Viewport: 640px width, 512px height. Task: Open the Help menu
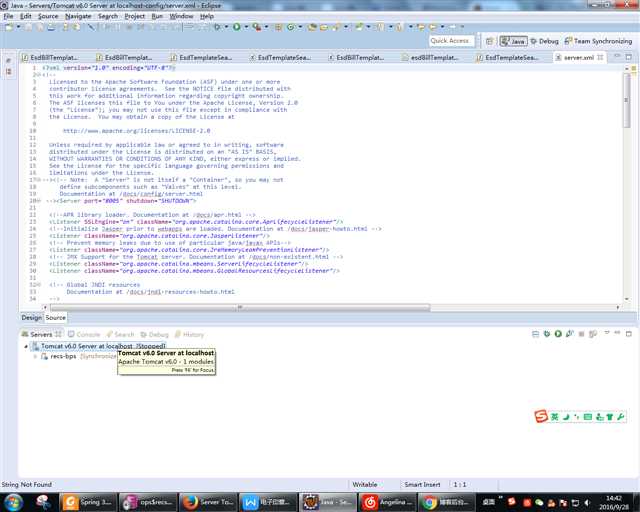207,16
